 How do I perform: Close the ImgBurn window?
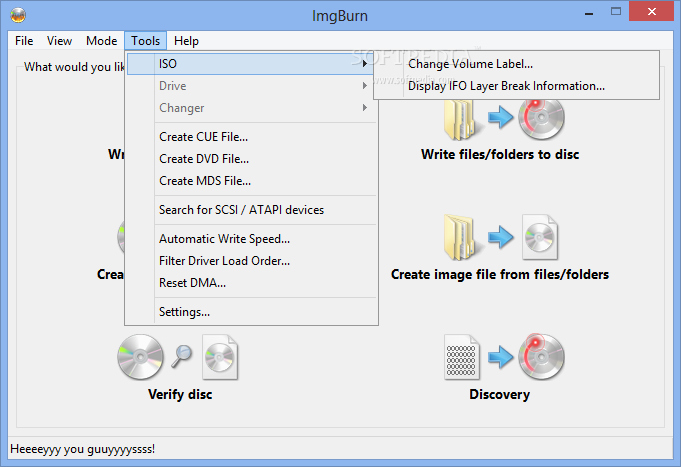pos(651,12)
